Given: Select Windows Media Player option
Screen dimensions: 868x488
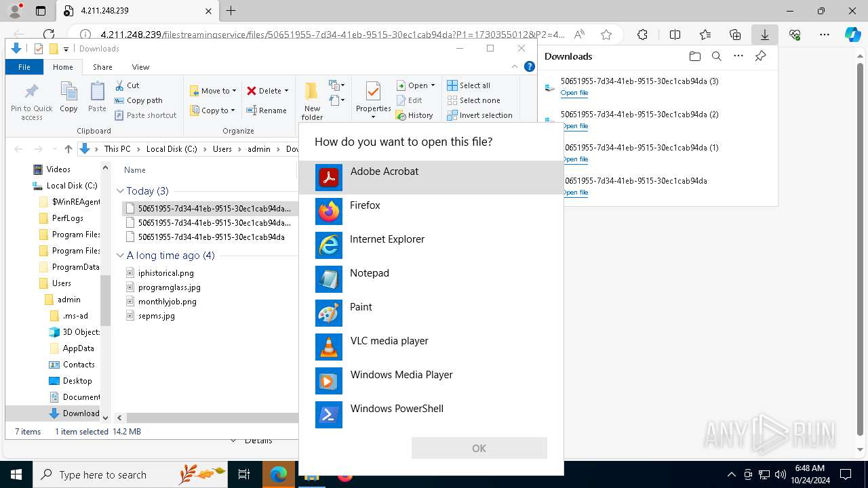Looking at the screenshot, I should (431, 381).
